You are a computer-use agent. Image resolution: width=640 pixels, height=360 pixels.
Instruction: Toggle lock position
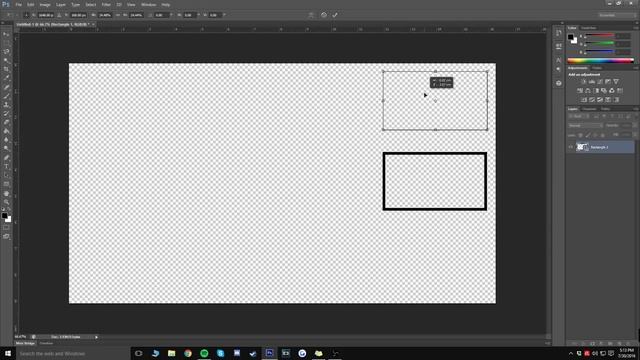tap(595, 135)
